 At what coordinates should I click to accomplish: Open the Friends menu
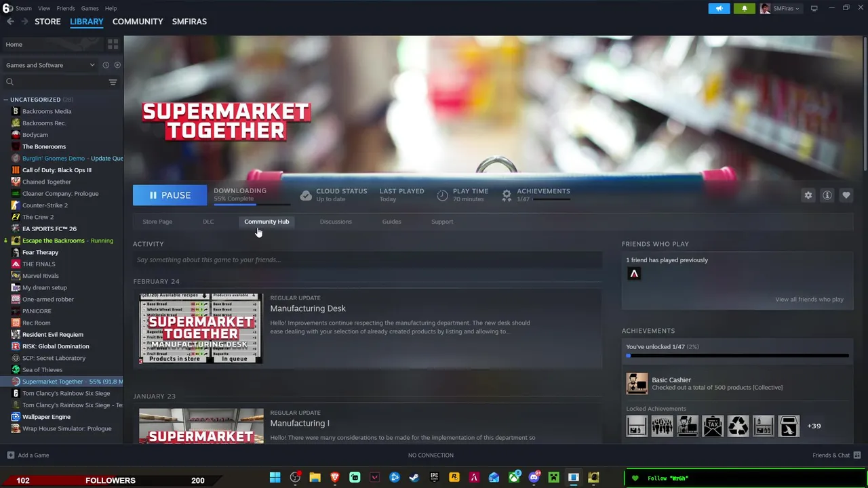coord(66,8)
